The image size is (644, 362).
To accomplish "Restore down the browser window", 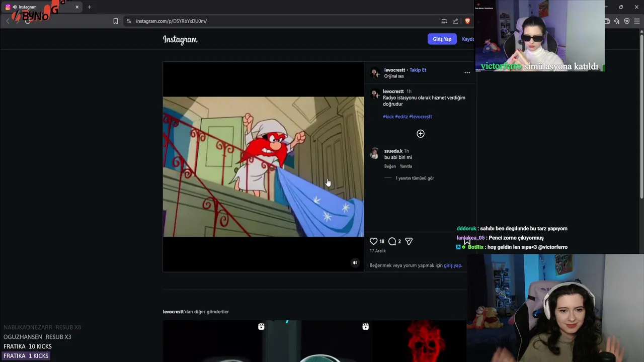I will click(621, 7).
